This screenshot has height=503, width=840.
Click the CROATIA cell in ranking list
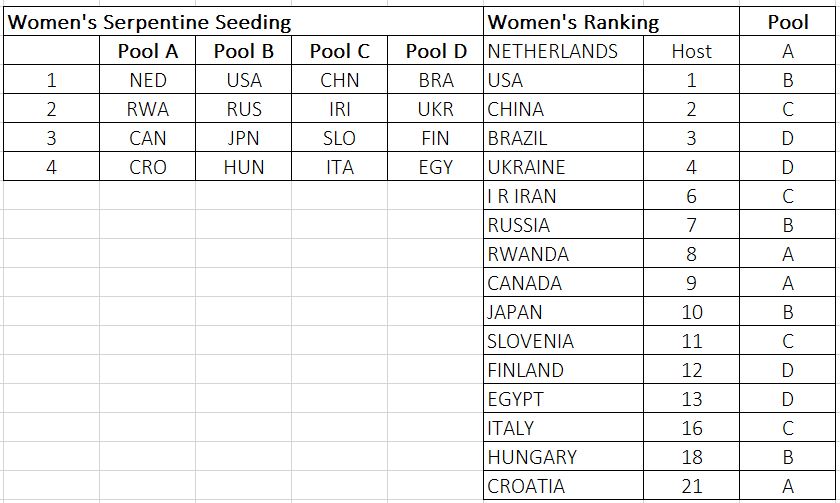click(564, 485)
